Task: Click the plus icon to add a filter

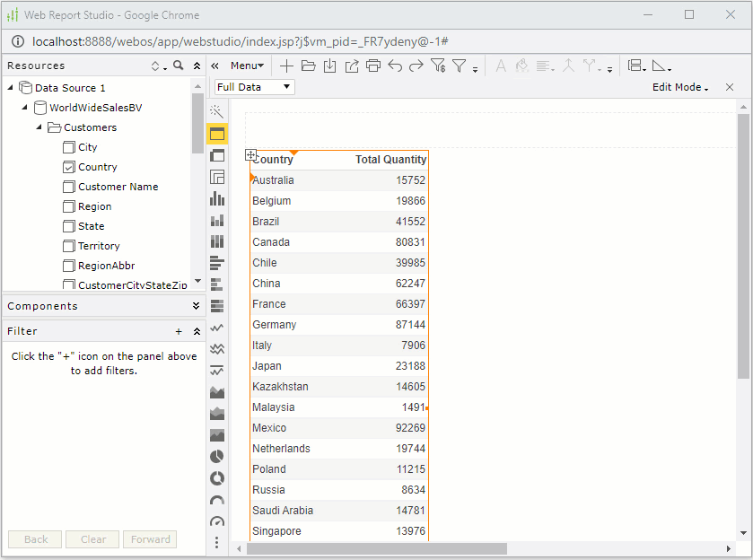Action: (x=178, y=331)
